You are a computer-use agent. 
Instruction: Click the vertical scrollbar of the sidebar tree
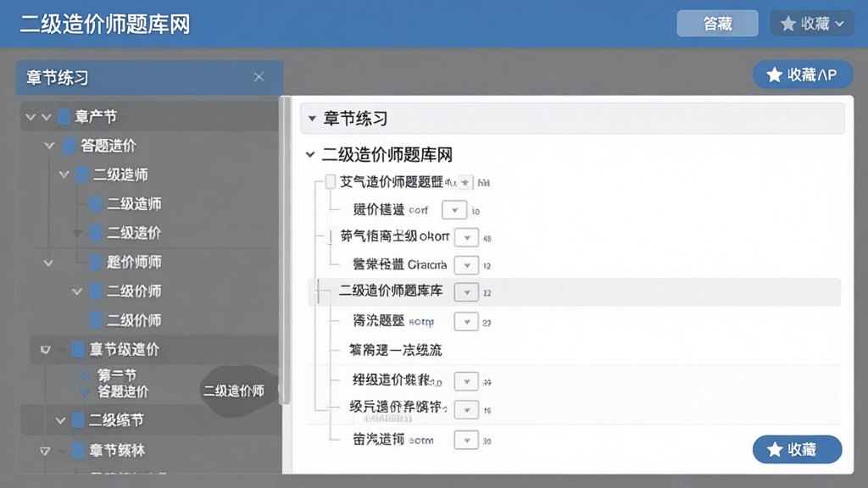(285, 250)
